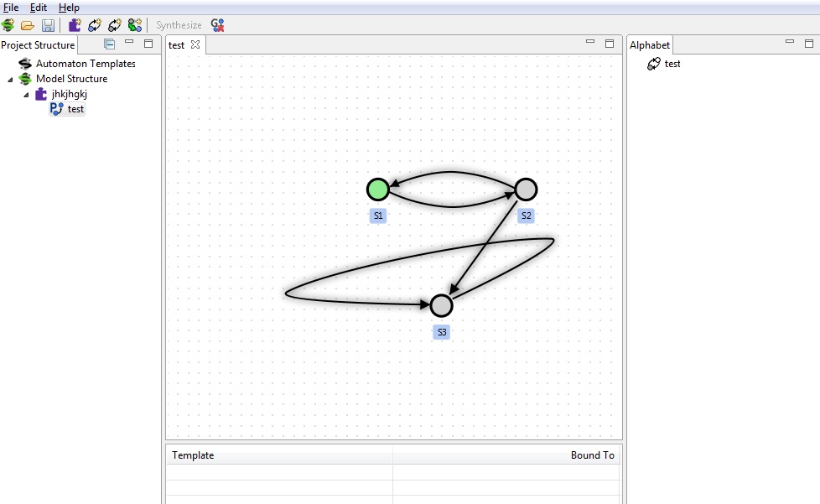Viewport: 820px width, 504px height.
Task: Select the green initial state S1
Action: pos(377,190)
